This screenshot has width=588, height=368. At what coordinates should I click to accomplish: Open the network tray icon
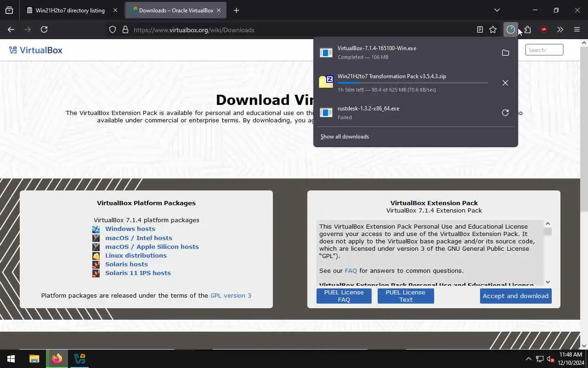[540, 359]
